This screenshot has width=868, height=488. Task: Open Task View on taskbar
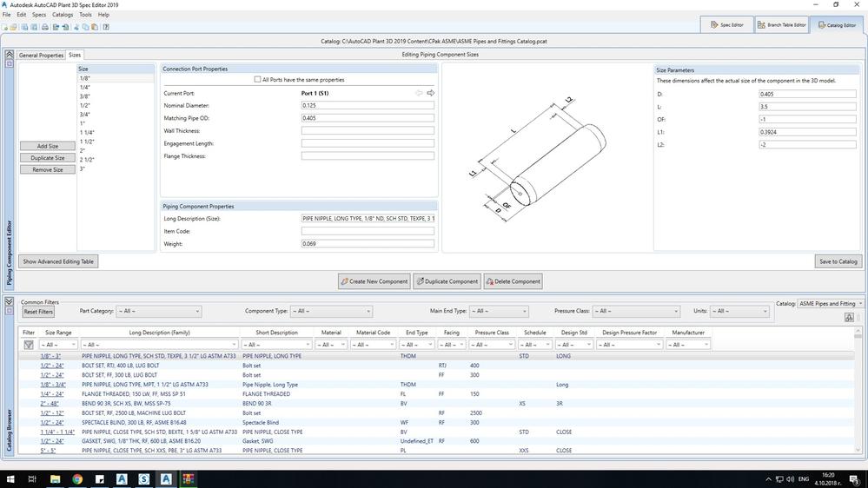(x=32, y=479)
